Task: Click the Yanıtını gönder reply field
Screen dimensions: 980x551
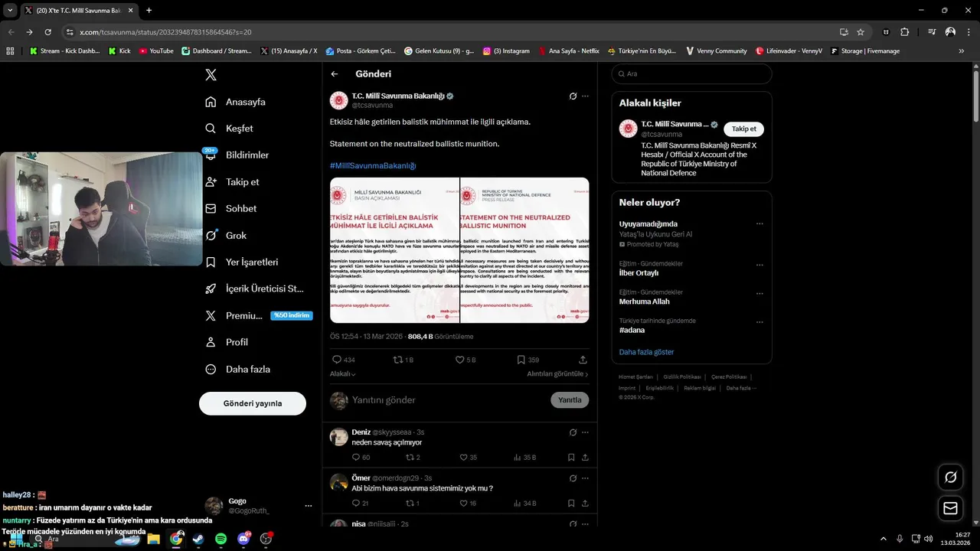Action: click(448, 400)
